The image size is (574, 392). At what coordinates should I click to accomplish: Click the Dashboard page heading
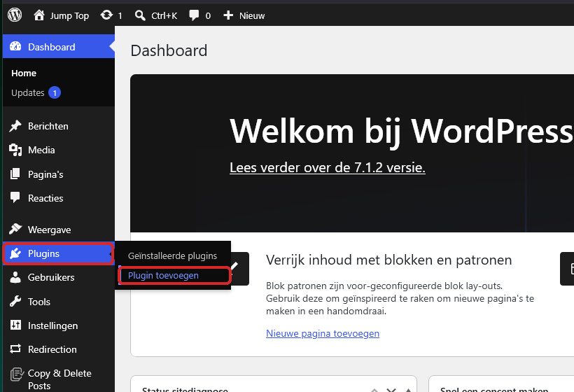click(169, 50)
